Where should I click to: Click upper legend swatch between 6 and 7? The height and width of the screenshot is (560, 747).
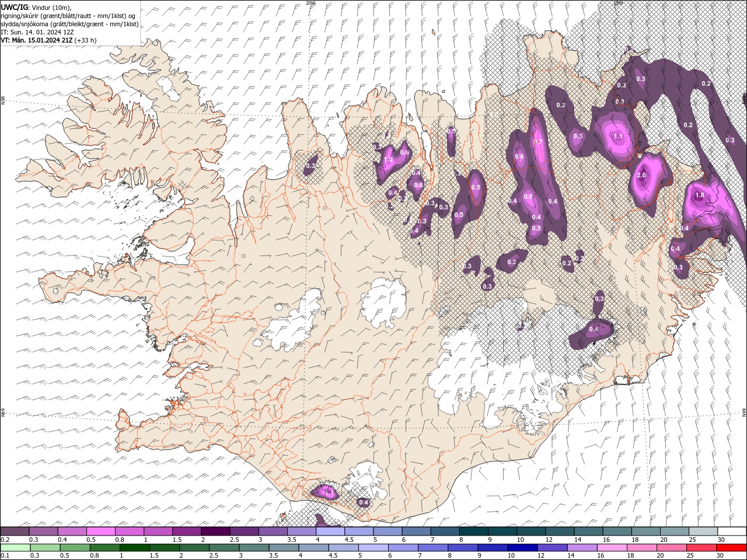tap(416, 531)
